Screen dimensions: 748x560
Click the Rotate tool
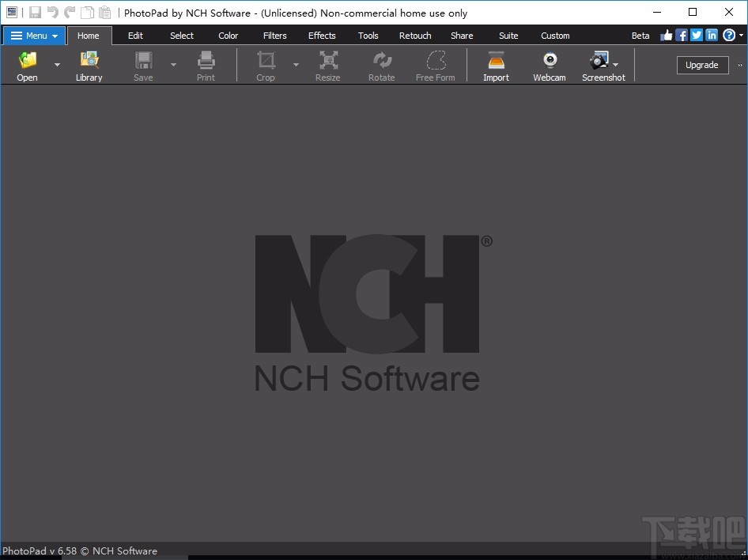pyautogui.click(x=382, y=66)
